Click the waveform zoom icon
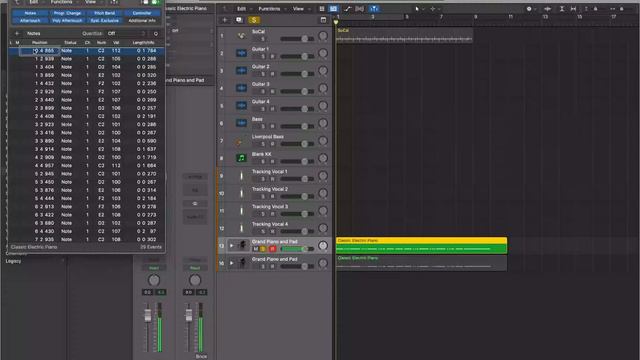640x360 pixels. (x=548, y=9)
